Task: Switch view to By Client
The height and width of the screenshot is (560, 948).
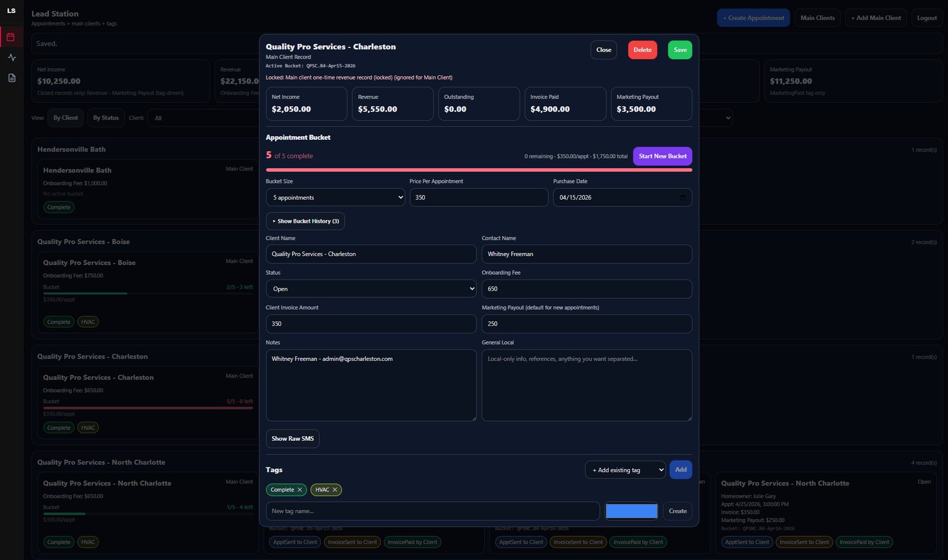Action: click(x=65, y=118)
